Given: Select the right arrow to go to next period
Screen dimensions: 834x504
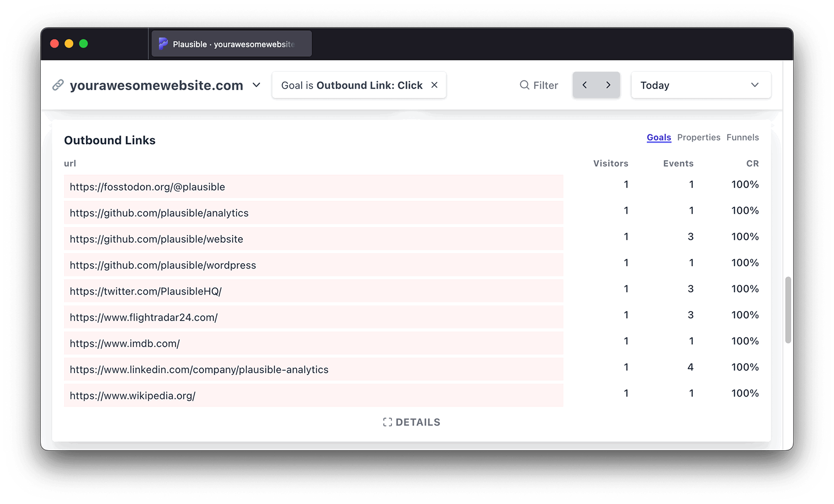Looking at the screenshot, I should [x=608, y=84].
